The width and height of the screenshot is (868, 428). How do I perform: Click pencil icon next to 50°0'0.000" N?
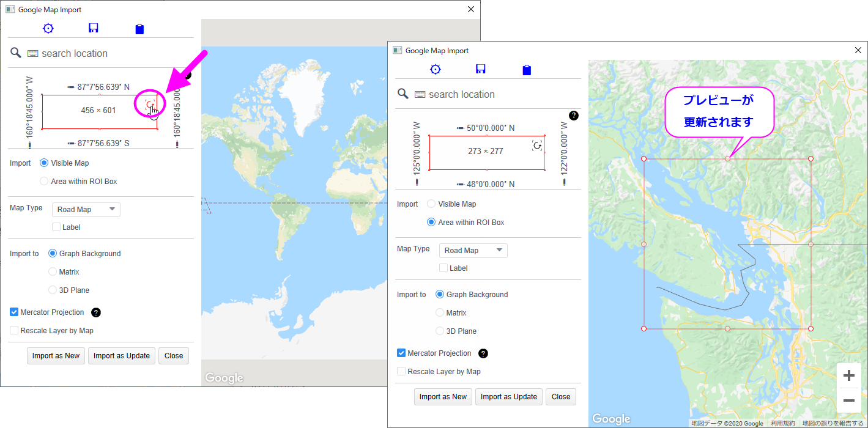(460, 128)
